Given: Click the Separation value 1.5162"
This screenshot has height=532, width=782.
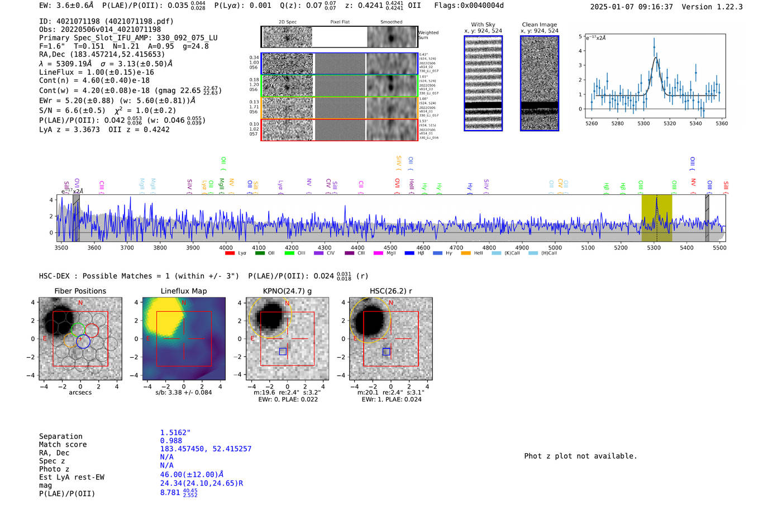Looking at the screenshot, I should pyautogui.click(x=175, y=433).
